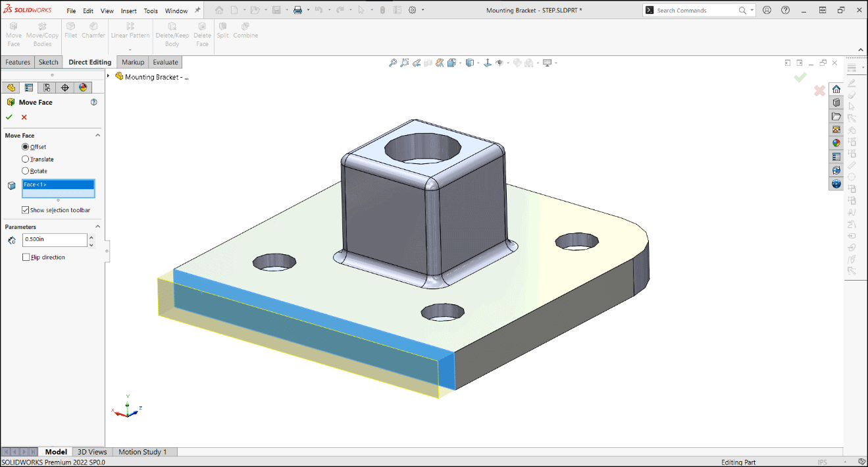Click the Print icon in top toolbar
The height and width of the screenshot is (467, 868).
297,10
